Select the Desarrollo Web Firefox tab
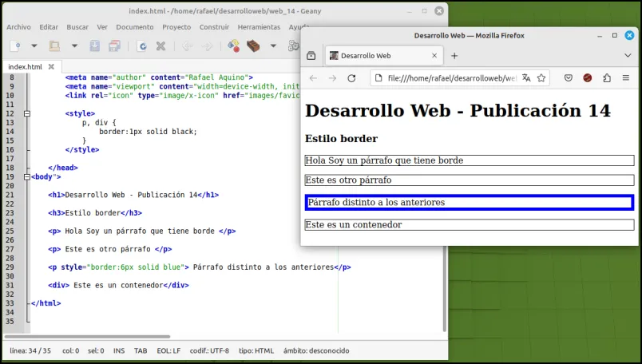This screenshot has height=364, width=642. [384, 56]
